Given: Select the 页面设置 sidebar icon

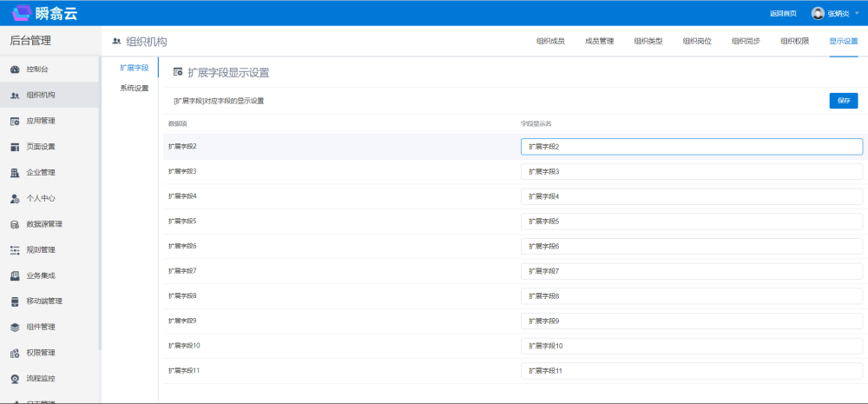Looking at the screenshot, I should tap(15, 147).
